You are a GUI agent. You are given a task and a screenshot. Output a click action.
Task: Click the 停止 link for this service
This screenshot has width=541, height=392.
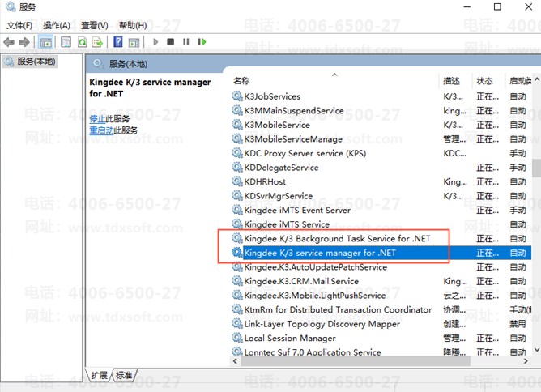(x=97, y=119)
